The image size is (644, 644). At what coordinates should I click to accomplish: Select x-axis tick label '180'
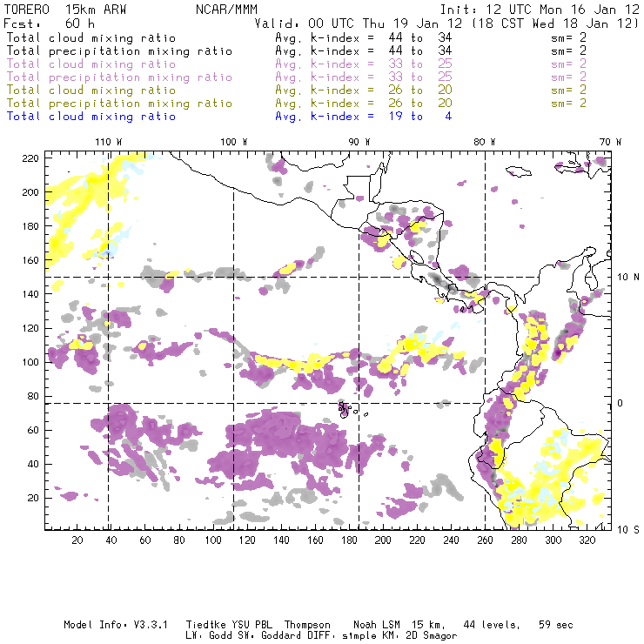click(x=349, y=540)
